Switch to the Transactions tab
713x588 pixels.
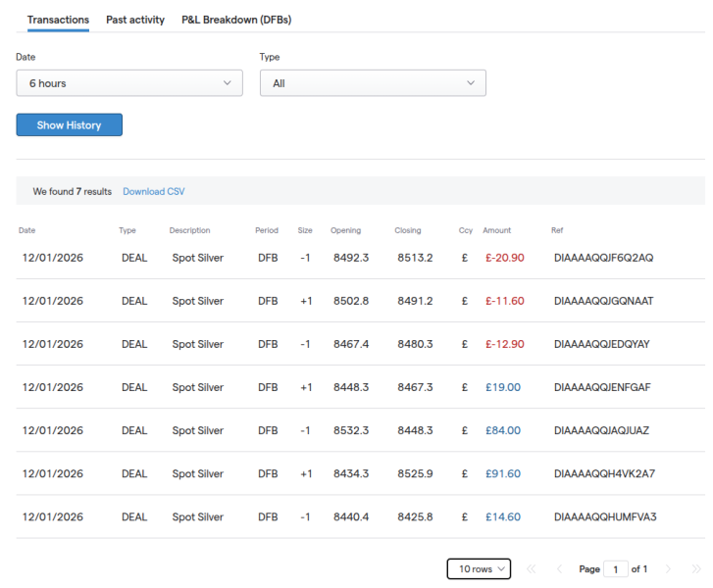tap(58, 20)
